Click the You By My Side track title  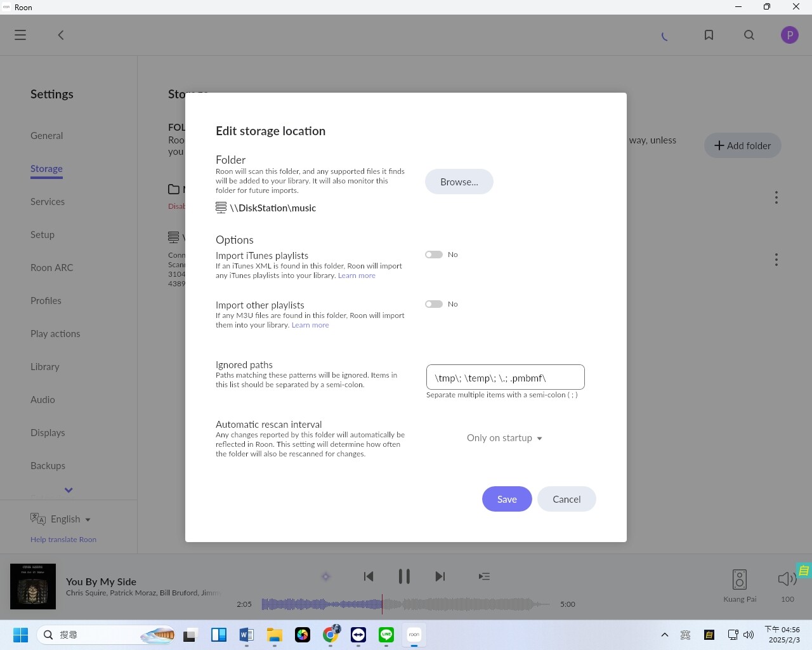101,581
